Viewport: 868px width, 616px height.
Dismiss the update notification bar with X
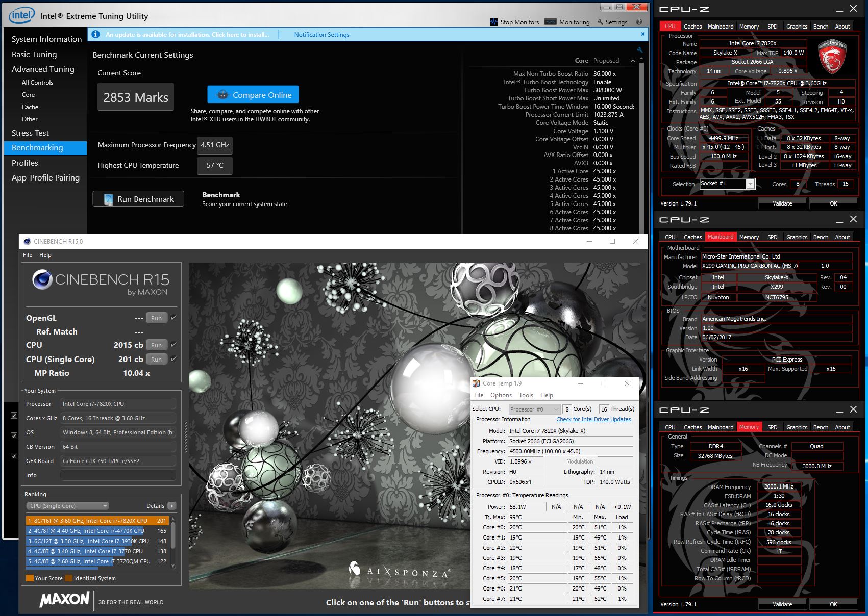tap(642, 34)
